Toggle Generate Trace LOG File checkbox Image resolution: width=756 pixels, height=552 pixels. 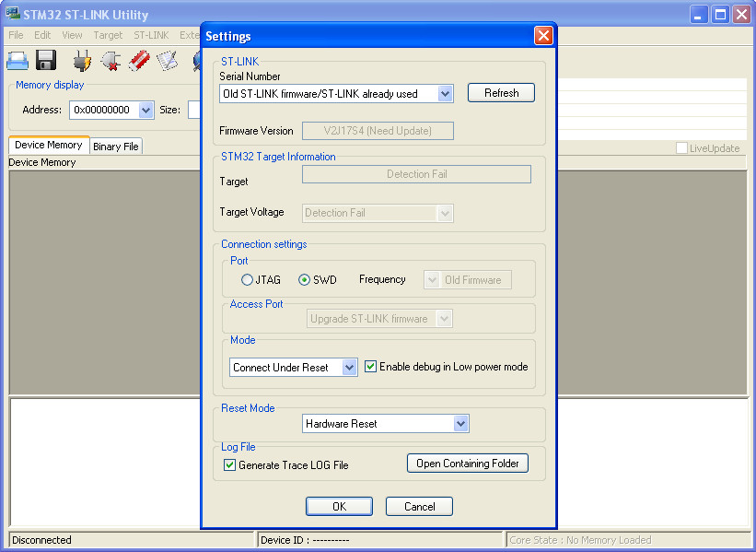coord(229,465)
